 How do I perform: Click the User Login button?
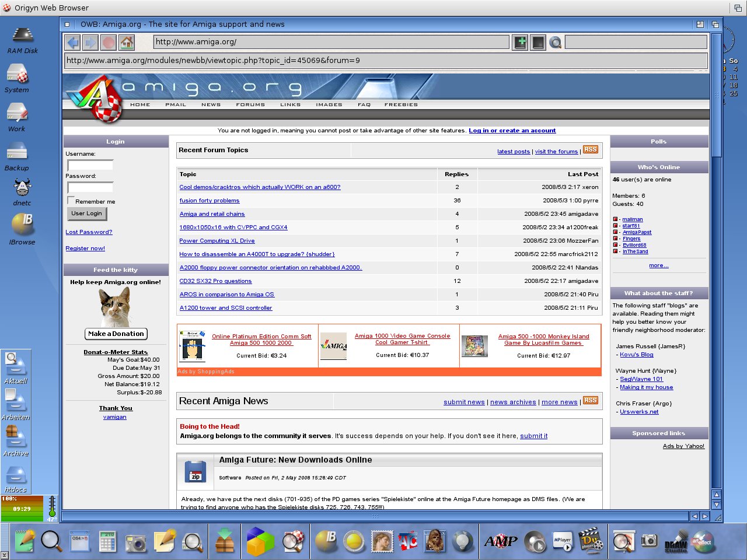[86, 213]
